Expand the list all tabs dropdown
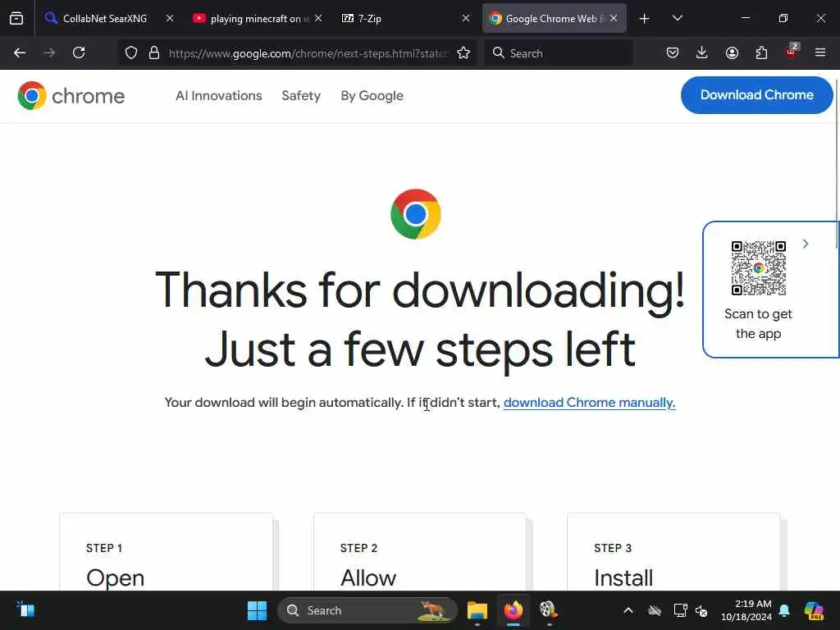 tap(677, 18)
